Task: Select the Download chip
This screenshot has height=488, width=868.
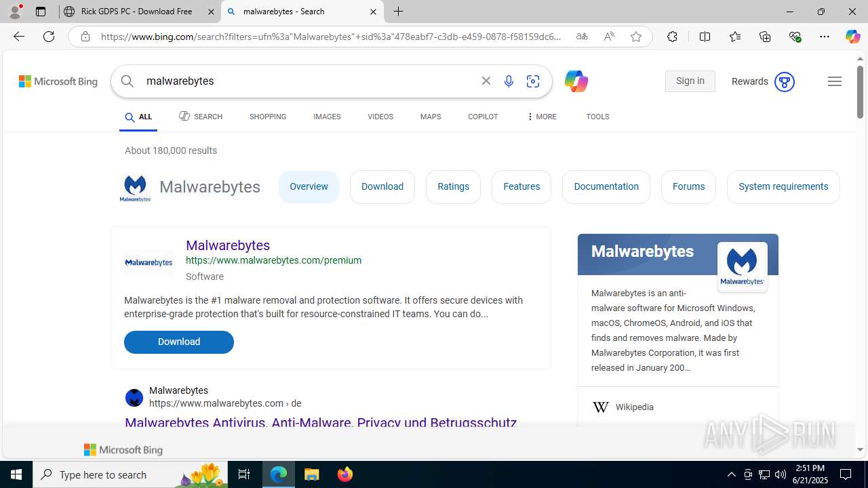Action: (382, 186)
